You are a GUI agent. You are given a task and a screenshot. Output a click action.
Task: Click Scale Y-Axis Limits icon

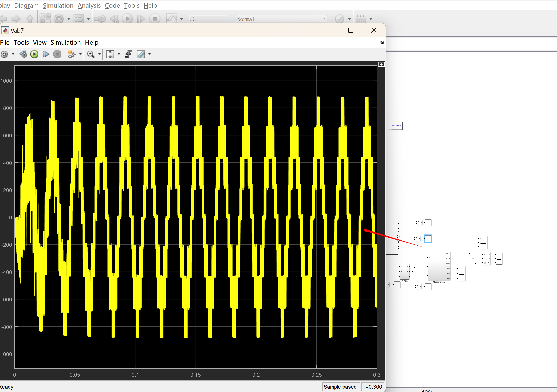(110, 54)
